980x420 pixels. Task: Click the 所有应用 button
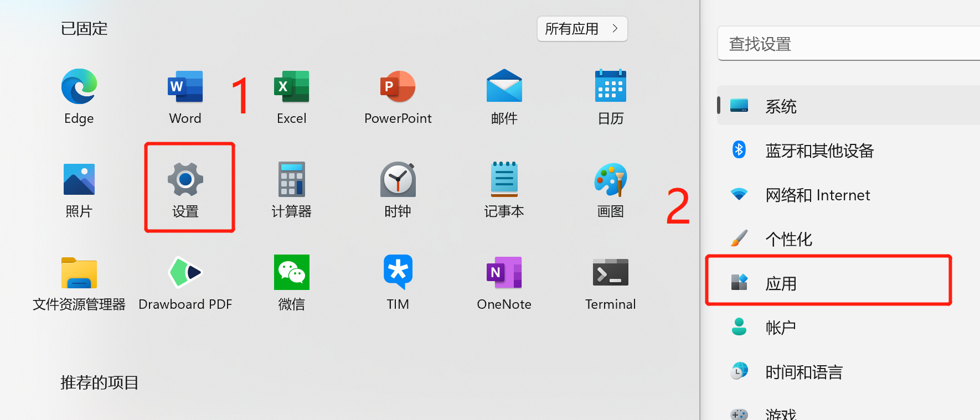(582, 29)
